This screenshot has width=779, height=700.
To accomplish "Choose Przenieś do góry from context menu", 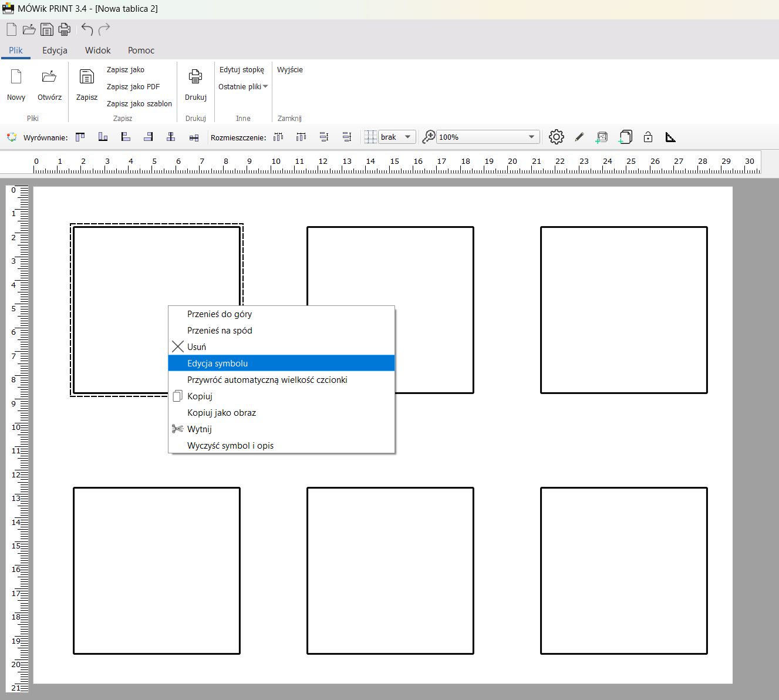I will tap(281, 314).
